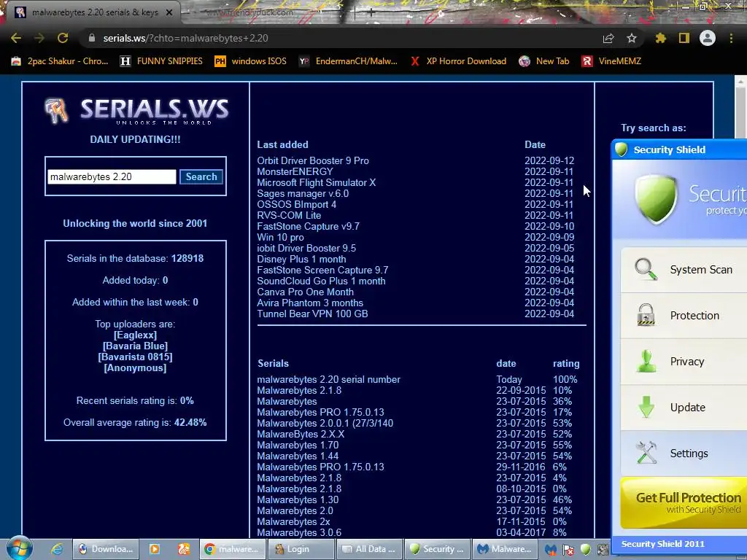The width and height of the screenshot is (747, 560).
Task: Switch to All Data taskbar window
Action: click(x=368, y=549)
